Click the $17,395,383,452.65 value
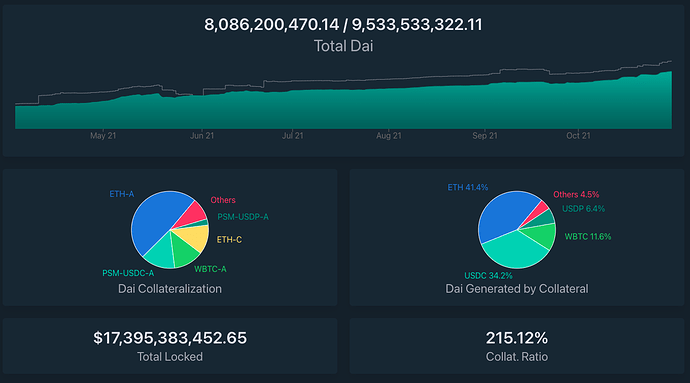This screenshot has width=690, height=383. pyautogui.click(x=170, y=338)
